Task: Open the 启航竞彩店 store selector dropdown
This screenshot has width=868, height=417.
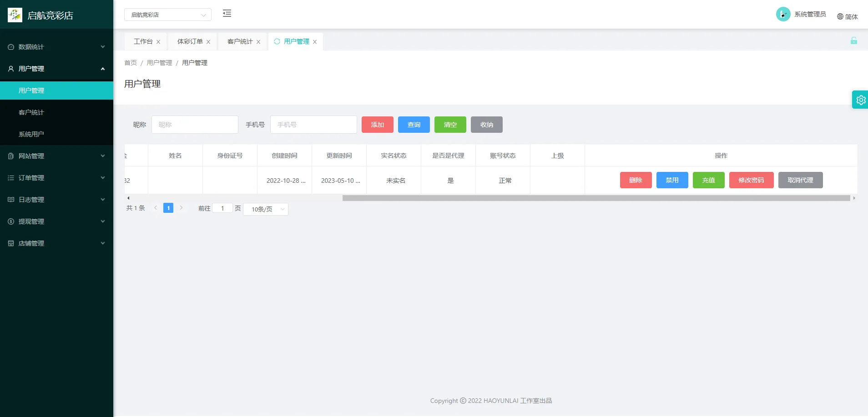Action: point(167,14)
